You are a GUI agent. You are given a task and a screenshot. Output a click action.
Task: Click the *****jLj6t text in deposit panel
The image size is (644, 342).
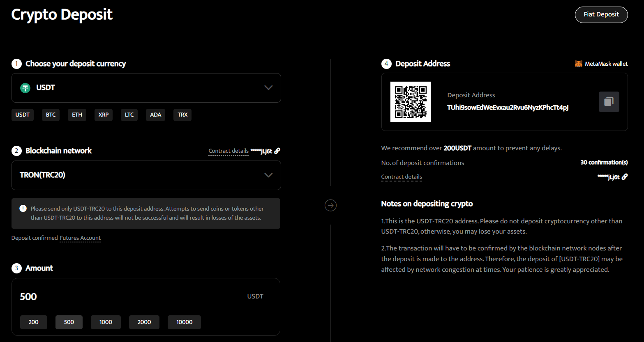point(609,177)
